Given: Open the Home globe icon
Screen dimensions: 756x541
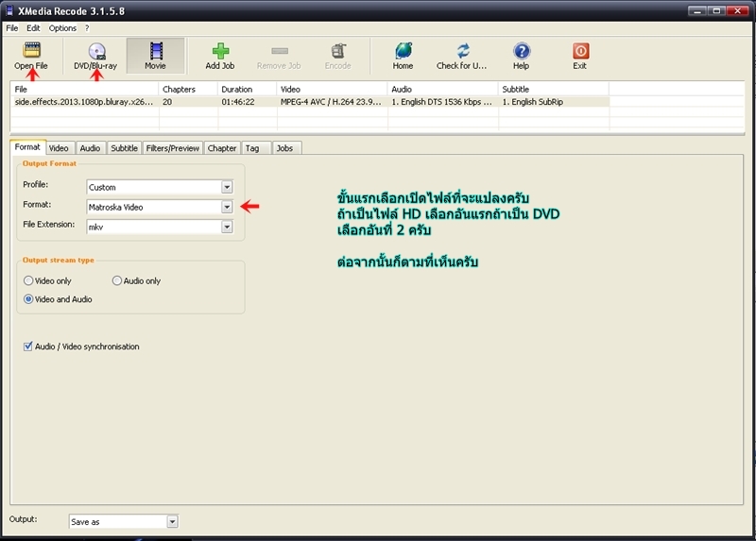Looking at the screenshot, I should [x=404, y=50].
